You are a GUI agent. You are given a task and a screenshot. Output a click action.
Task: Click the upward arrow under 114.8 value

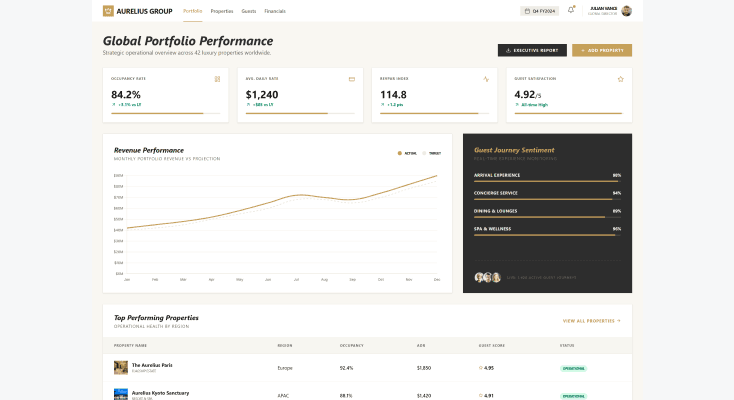point(382,105)
